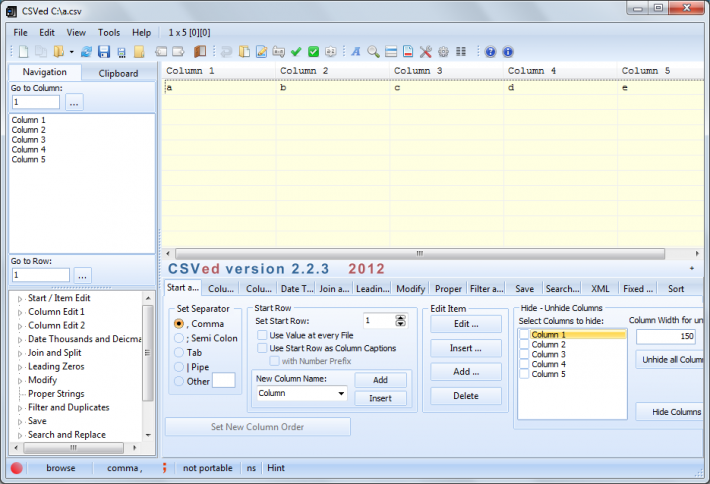
Task: Click the Open folder icon in toolbar
Action: 58,52
